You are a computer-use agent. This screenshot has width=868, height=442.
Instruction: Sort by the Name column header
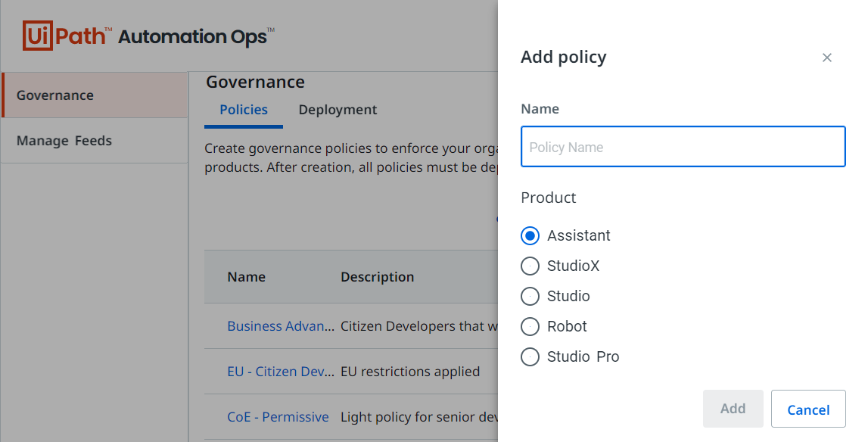247,277
